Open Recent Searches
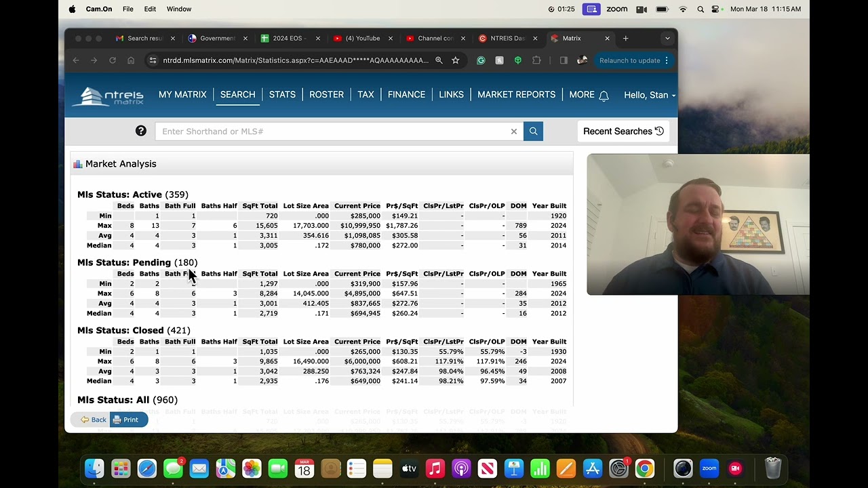 pos(623,131)
